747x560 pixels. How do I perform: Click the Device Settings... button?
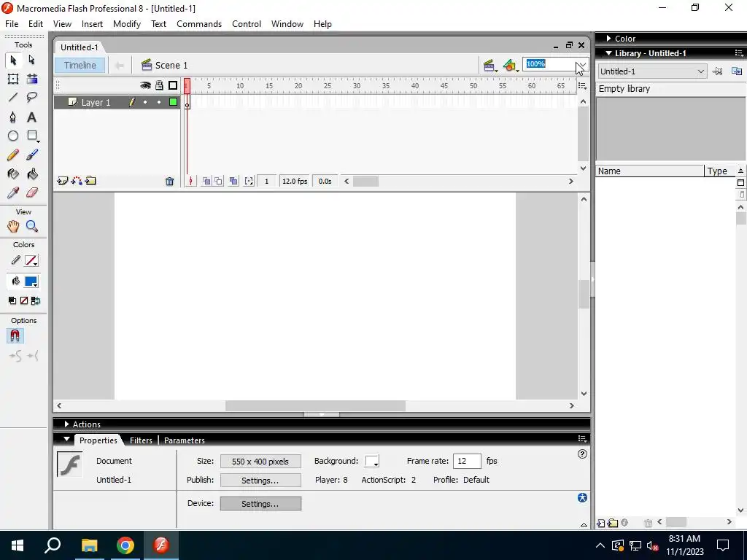click(x=260, y=504)
